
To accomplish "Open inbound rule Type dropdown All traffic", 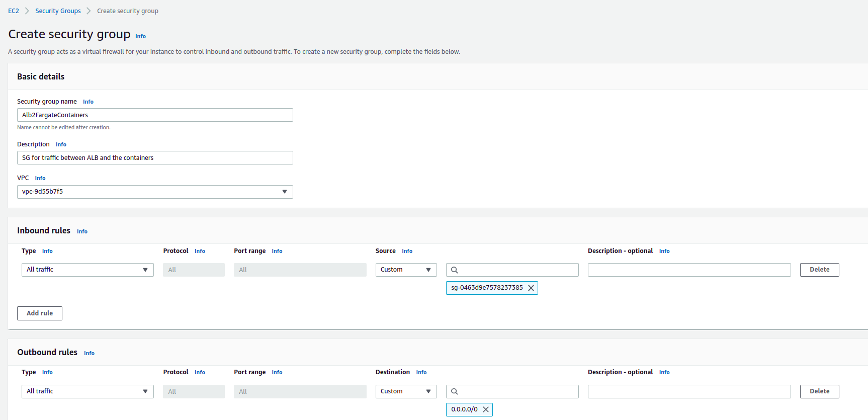I will click(x=88, y=270).
